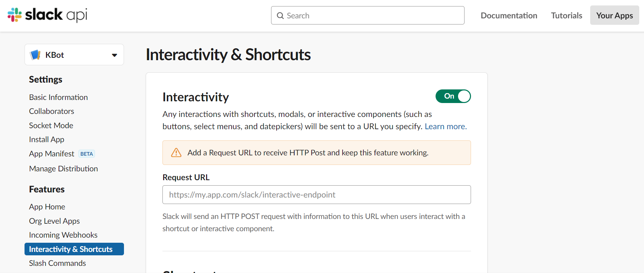Viewport: 644px width, 273px height.
Task: Click the search magnifier icon
Action: pos(280,16)
